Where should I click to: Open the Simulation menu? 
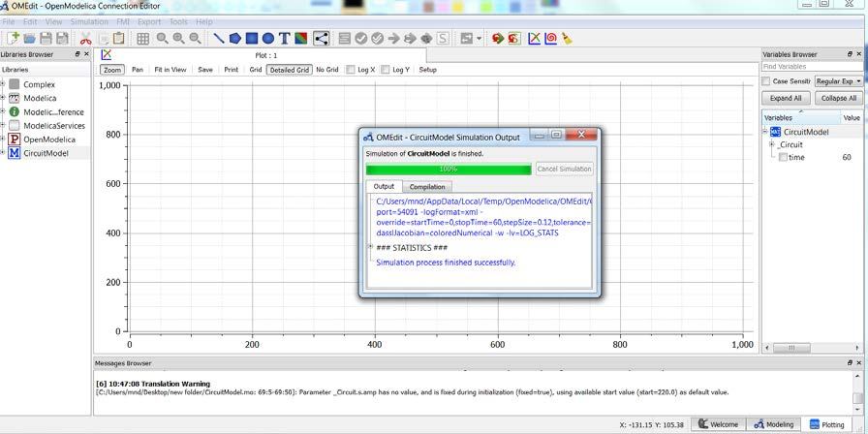89,21
